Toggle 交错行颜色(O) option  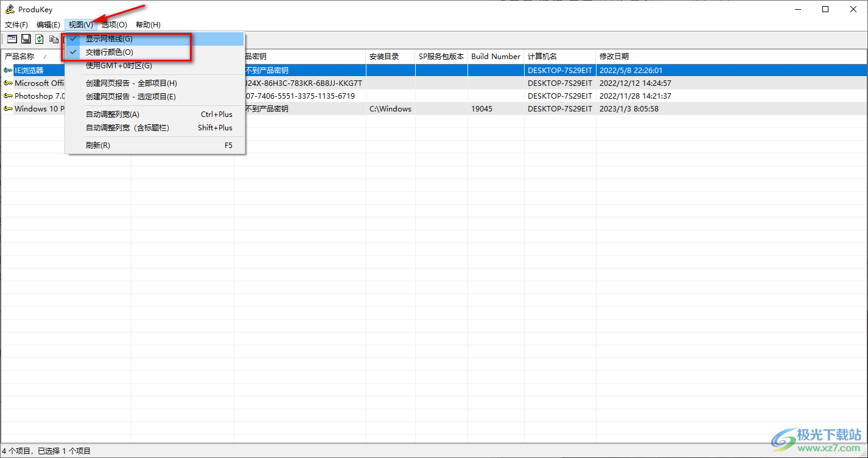pos(155,52)
